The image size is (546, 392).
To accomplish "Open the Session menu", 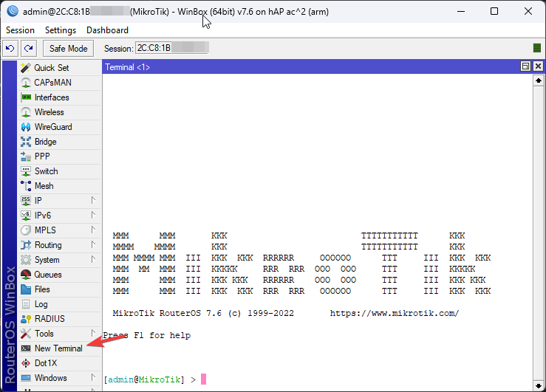I will coord(20,30).
